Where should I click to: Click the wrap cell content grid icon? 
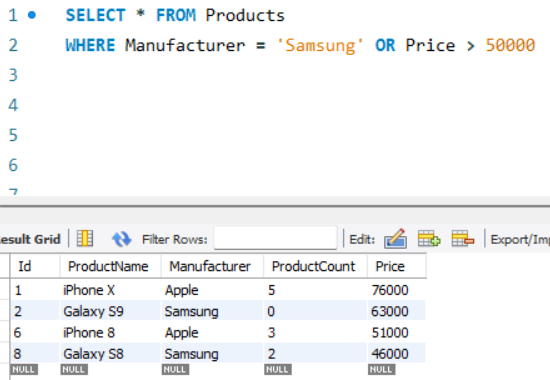pyautogui.click(x=85, y=239)
